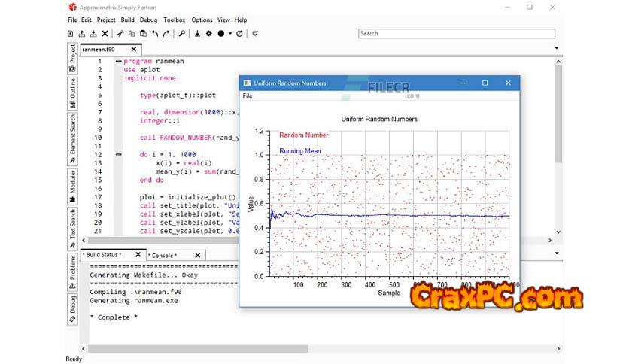Click the Clean project broom icon
Viewport: 629px width, 364px height.
198,34
